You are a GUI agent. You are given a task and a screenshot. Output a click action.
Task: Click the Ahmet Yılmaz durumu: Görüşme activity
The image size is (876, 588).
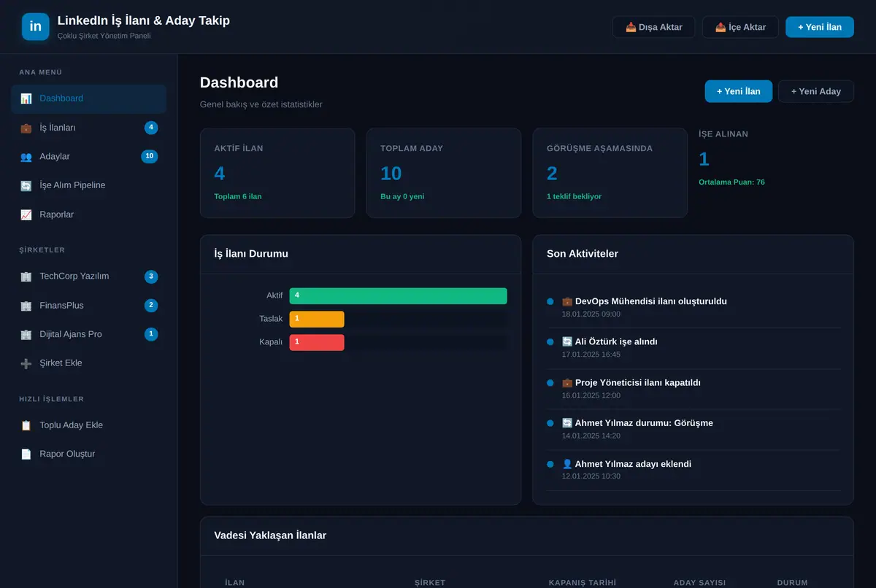pyautogui.click(x=693, y=429)
